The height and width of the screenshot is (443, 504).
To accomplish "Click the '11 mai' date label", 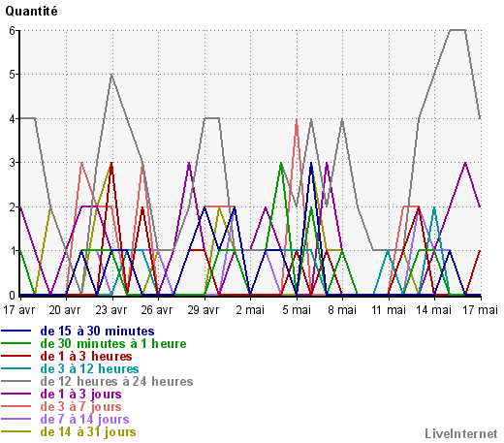I will point(389,310).
